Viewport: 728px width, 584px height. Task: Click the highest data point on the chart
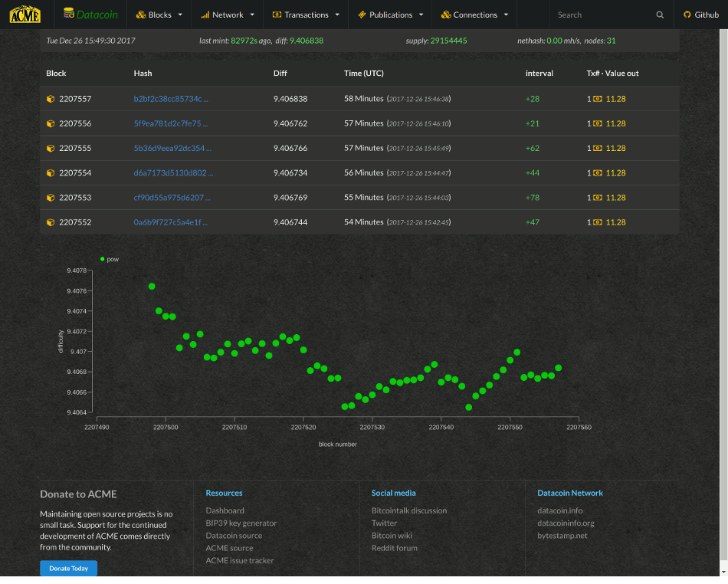152,287
